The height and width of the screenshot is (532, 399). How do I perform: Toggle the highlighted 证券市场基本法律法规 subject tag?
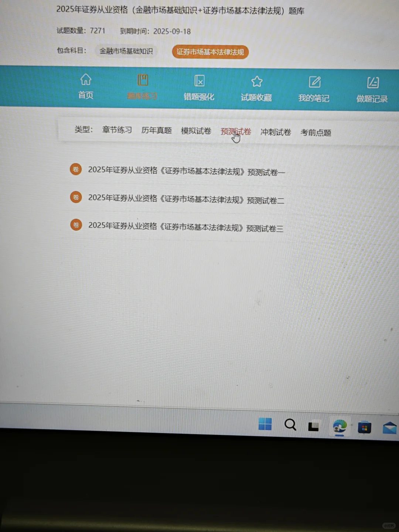coord(210,52)
